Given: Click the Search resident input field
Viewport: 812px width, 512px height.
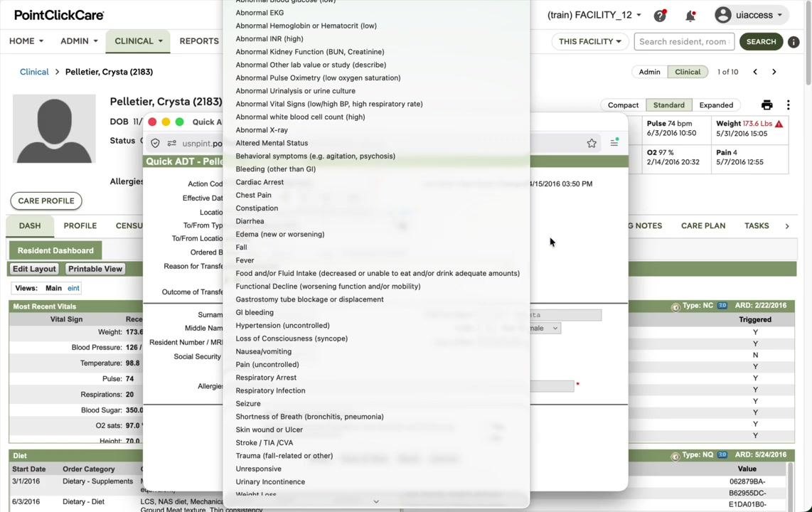Looking at the screenshot, I should point(683,41).
